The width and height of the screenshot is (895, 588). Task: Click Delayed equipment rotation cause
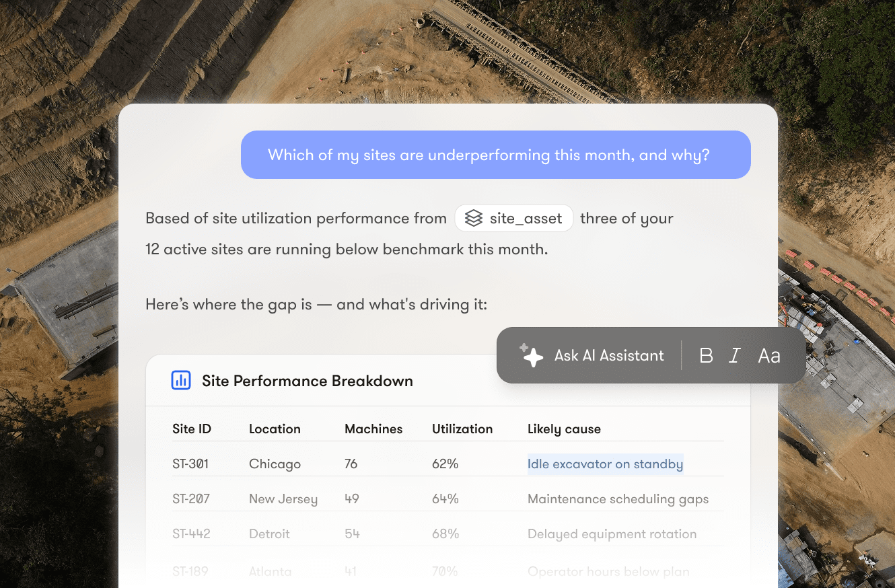click(x=612, y=534)
